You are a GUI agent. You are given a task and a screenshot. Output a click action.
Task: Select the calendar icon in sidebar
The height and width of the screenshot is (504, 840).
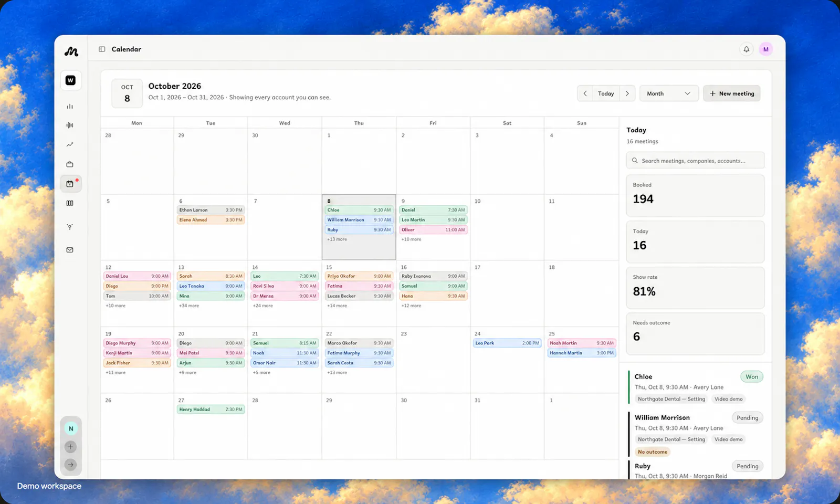(70, 184)
